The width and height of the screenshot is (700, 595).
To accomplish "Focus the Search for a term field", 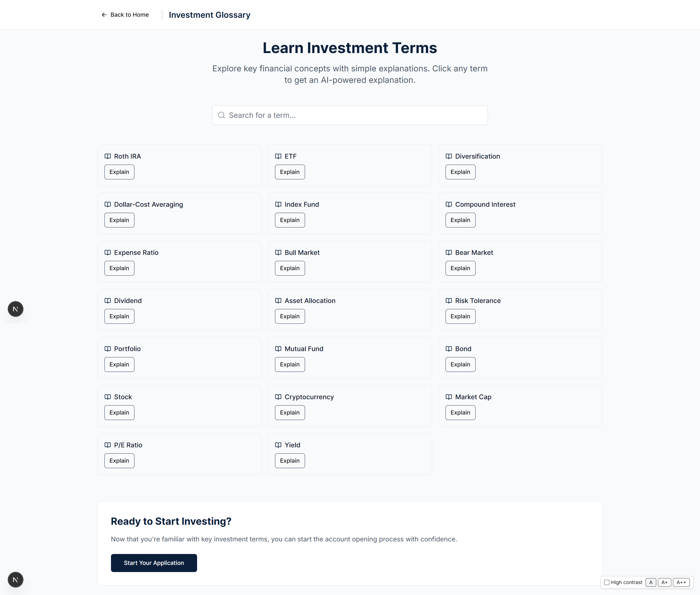I will 354,115.
